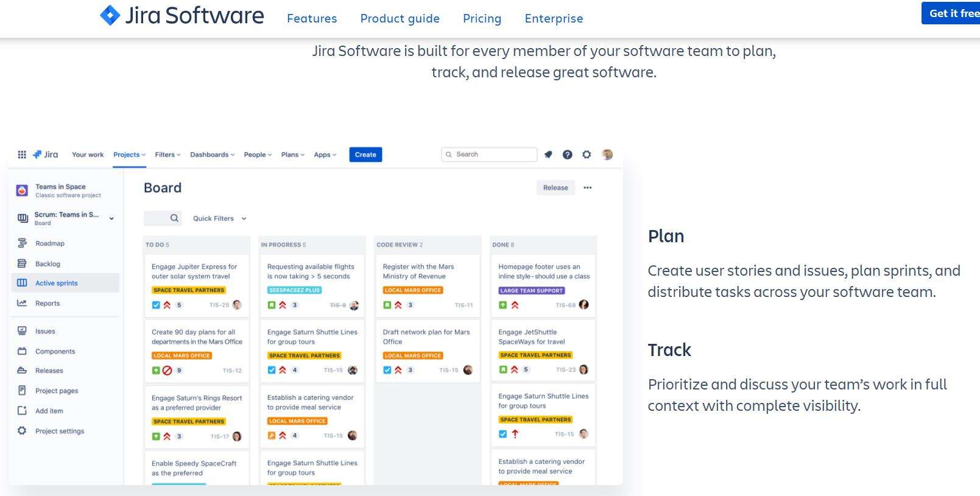Screen dimensions: 980x496
Task: Open the Reports sidebar link
Action: [x=48, y=303]
